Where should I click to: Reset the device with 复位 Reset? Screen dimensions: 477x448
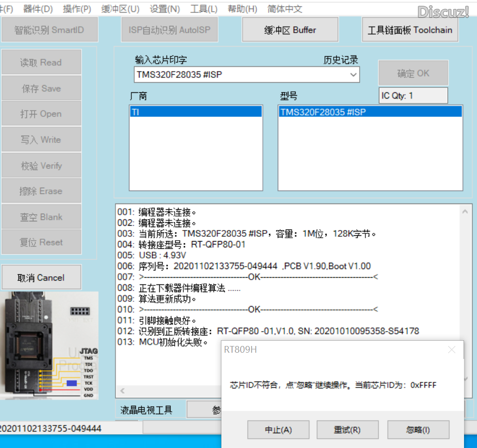(x=41, y=242)
